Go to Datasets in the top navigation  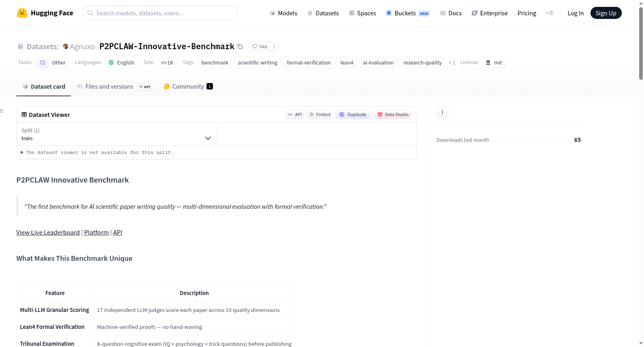click(x=323, y=13)
